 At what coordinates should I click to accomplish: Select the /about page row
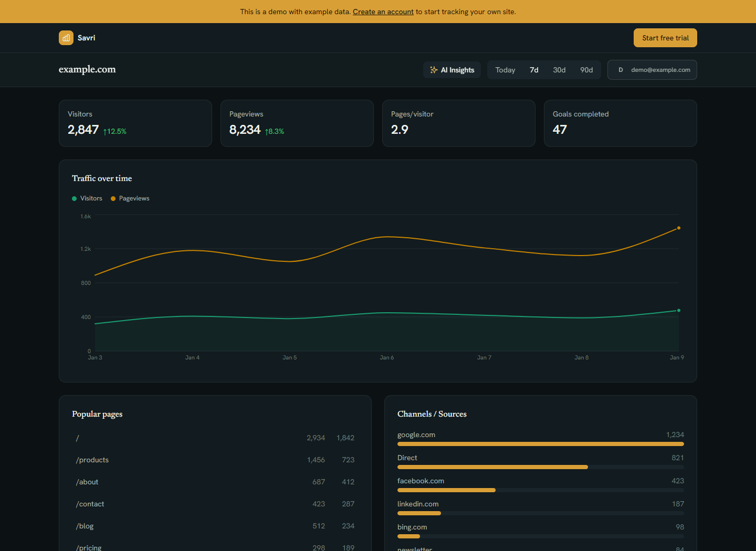pyautogui.click(x=215, y=482)
